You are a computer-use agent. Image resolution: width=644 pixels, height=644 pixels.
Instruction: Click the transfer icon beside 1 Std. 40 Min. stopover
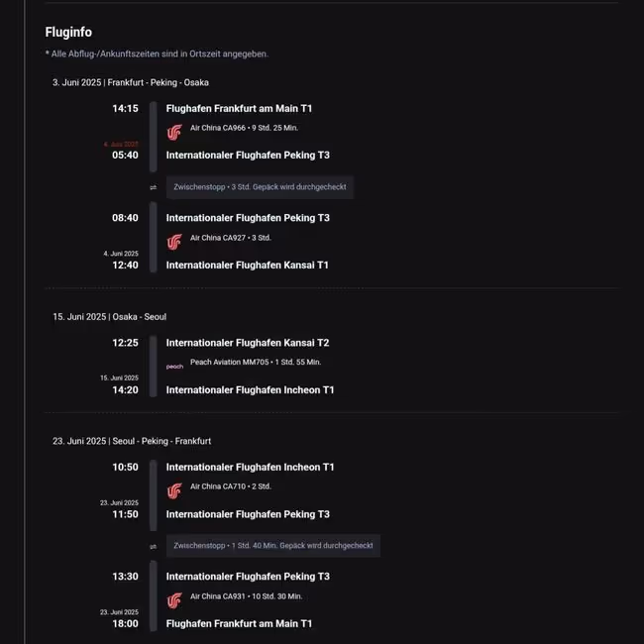point(154,547)
